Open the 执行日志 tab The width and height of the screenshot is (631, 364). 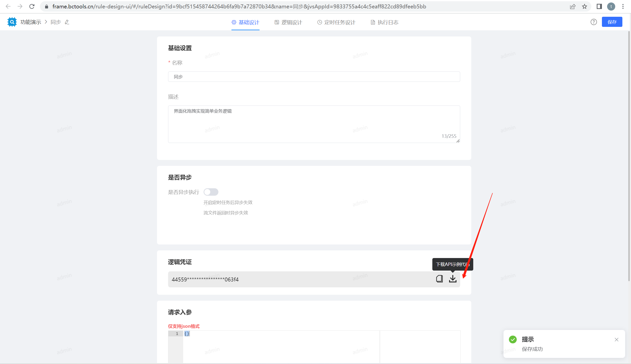(385, 22)
